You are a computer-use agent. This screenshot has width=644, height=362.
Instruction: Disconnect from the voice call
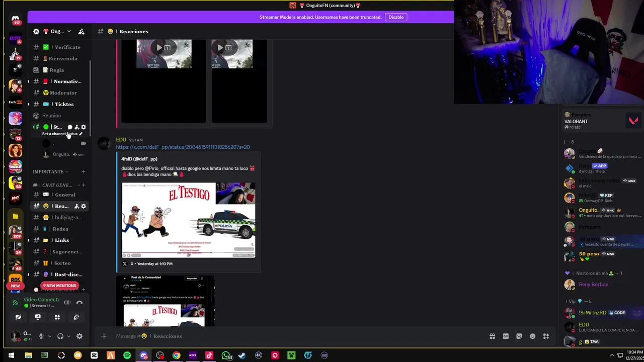[79, 302]
